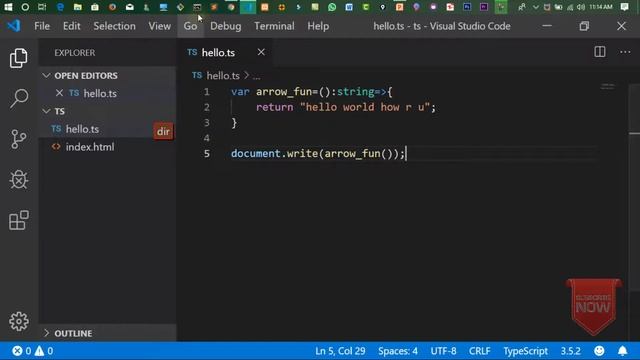
Task: Open Cortana search circle on taskbar
Action: click(25, 7)
